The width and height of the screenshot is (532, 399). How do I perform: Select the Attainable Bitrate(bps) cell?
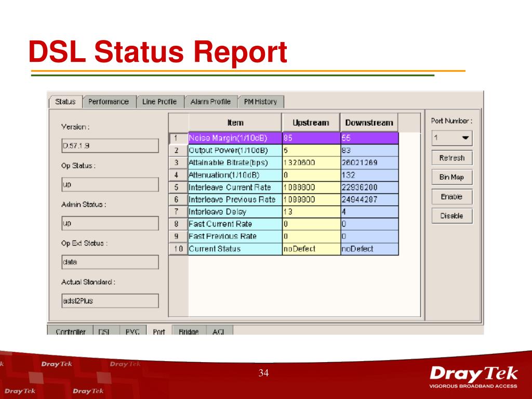point(235,163)
